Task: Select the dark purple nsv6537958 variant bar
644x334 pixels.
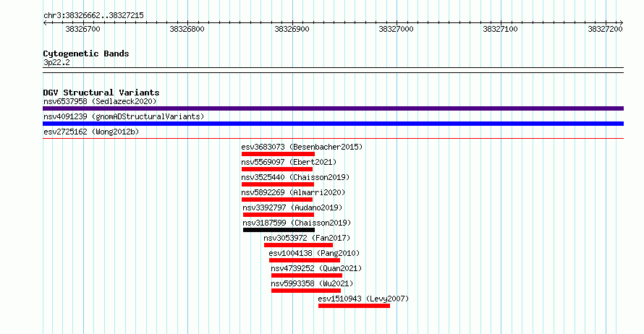Action: [333, 108]
